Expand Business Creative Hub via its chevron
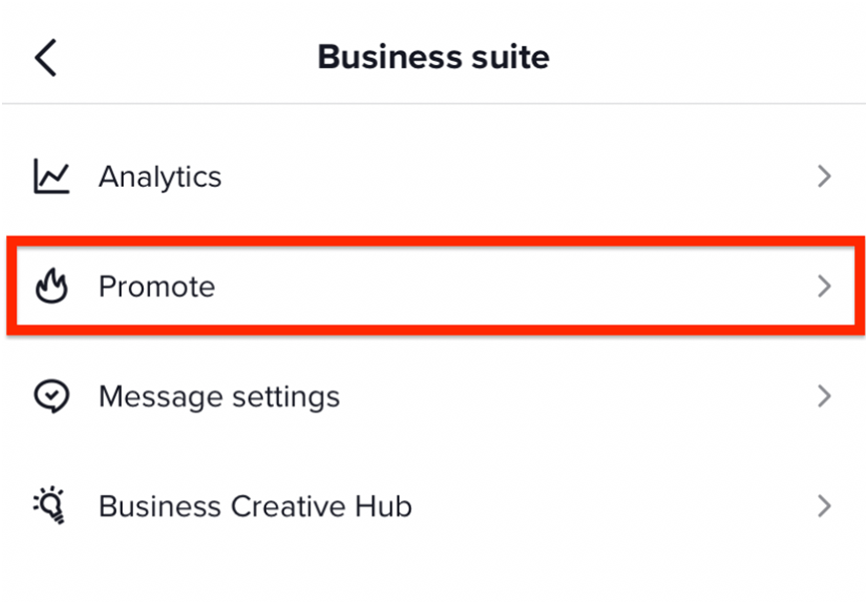 coord(824,506)
